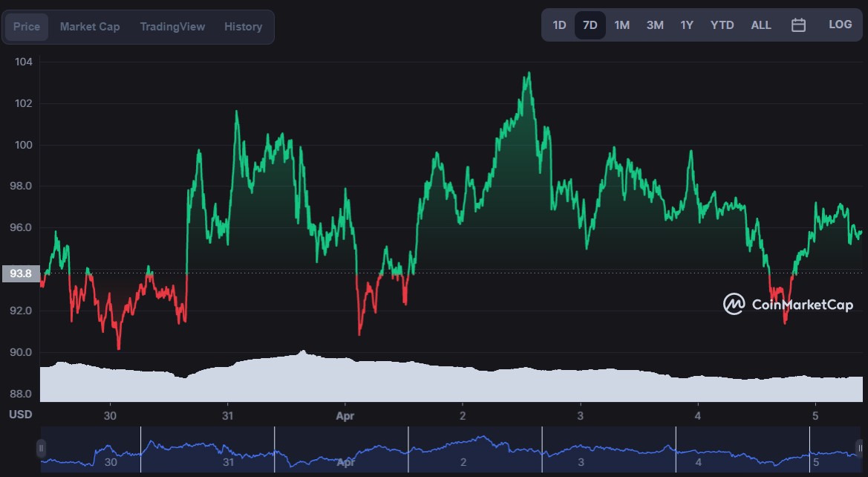The height and width of the screenshot is (477, 868).
Task: Grab the left range selector handle
Action: [x=41, y=449]
